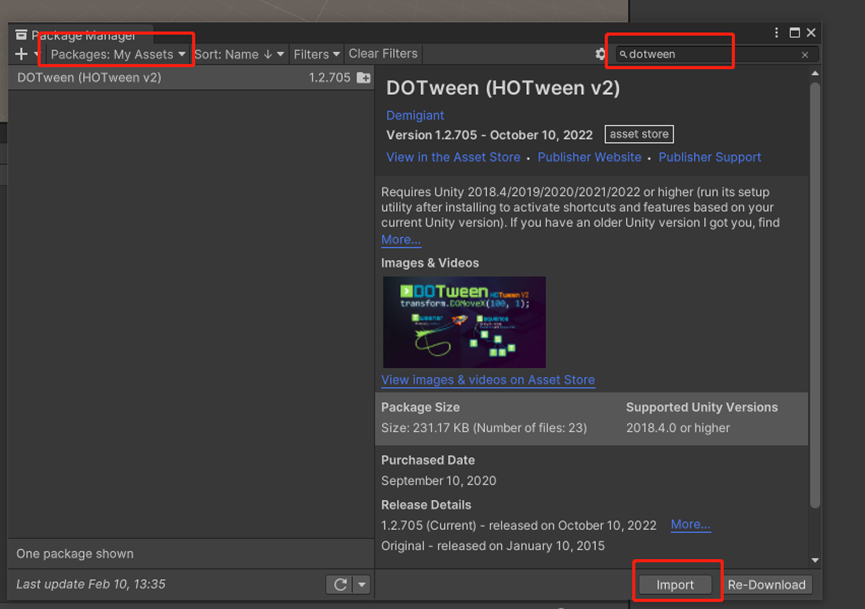The image size is (865, 609).
Task: Click 2018.4.0 or higher text
Action: (677, 428)
